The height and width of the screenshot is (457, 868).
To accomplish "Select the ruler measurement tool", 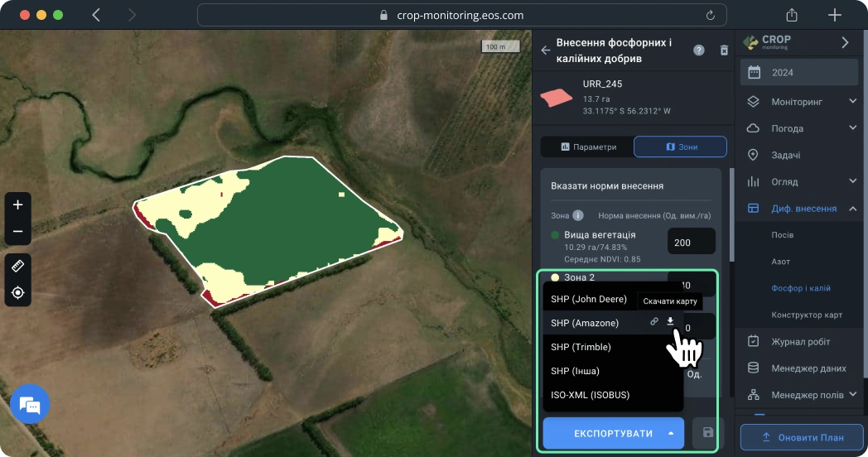I will point(17,265).
